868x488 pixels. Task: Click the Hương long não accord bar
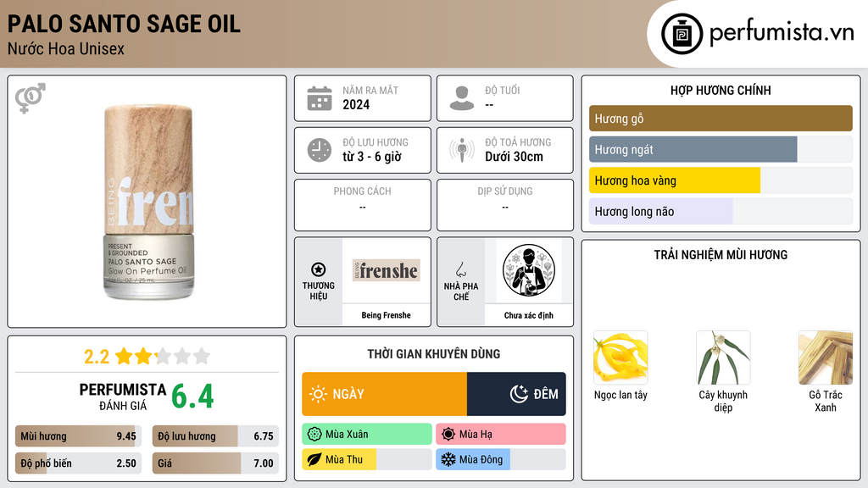tap(721, 211)
